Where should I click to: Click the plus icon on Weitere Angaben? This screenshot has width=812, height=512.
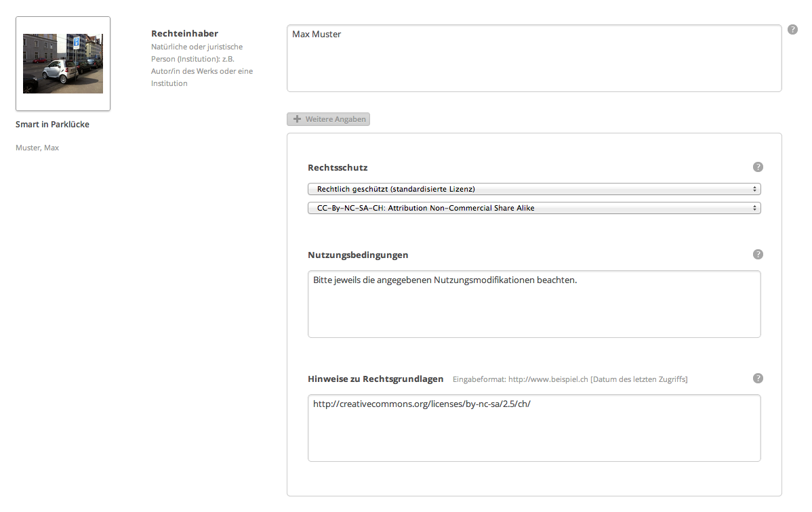tap(297, 119)
